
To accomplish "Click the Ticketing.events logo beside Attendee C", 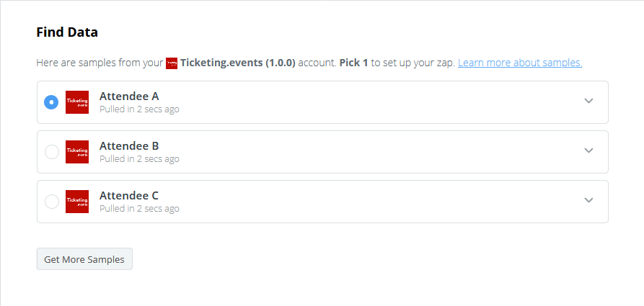I will [77, 202].
